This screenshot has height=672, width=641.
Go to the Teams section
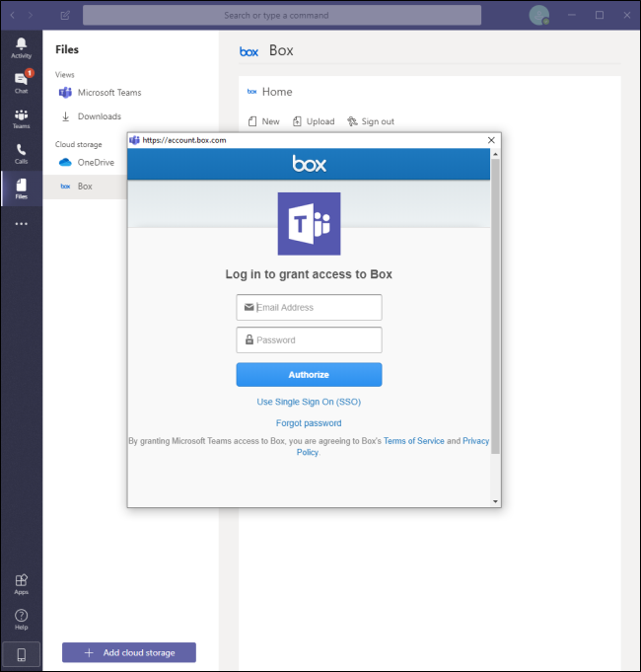21,118
